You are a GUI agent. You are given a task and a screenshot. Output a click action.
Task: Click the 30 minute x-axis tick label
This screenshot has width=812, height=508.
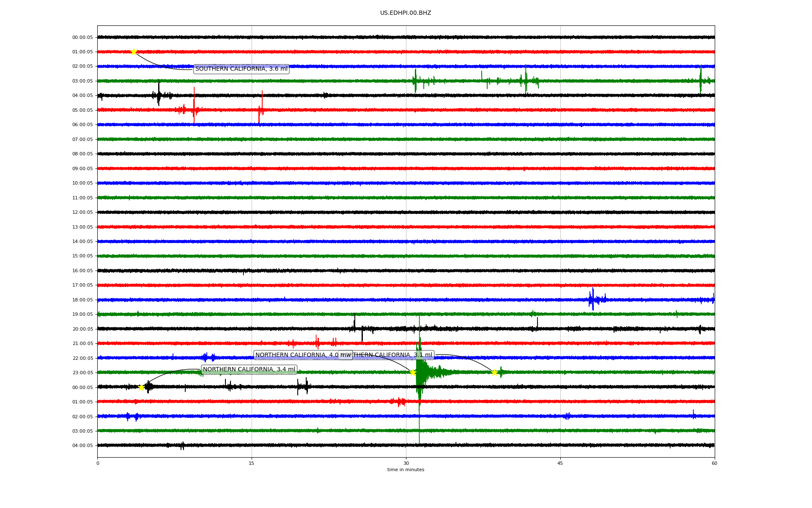[406, 463]
